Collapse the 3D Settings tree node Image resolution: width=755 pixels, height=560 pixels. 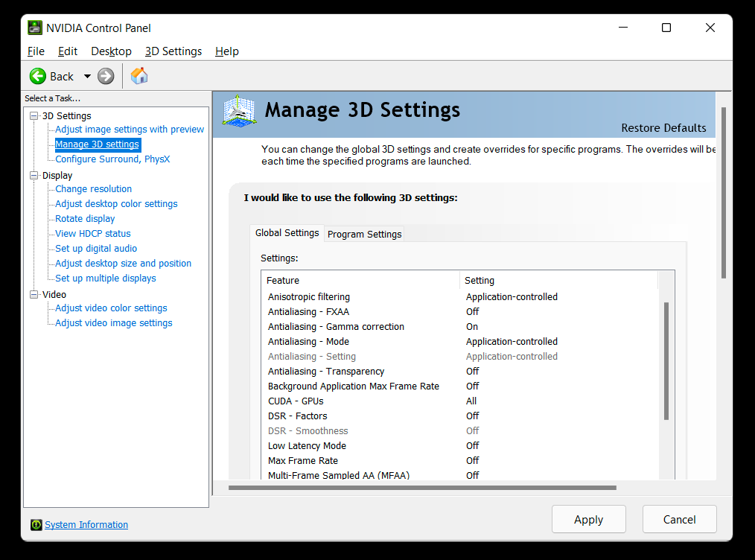click(34, 115)
